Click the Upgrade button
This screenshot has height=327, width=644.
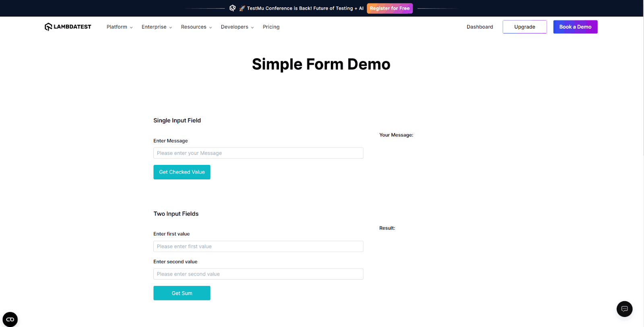[x=524, y=27]
